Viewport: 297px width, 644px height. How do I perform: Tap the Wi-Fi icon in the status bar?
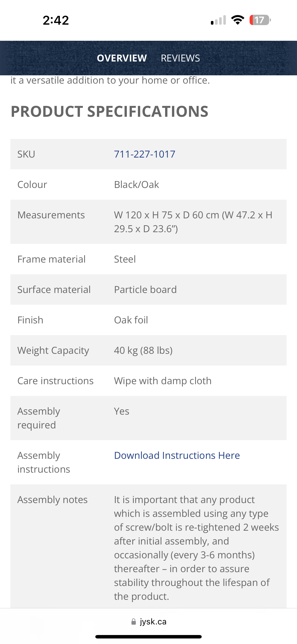[238, 20]
